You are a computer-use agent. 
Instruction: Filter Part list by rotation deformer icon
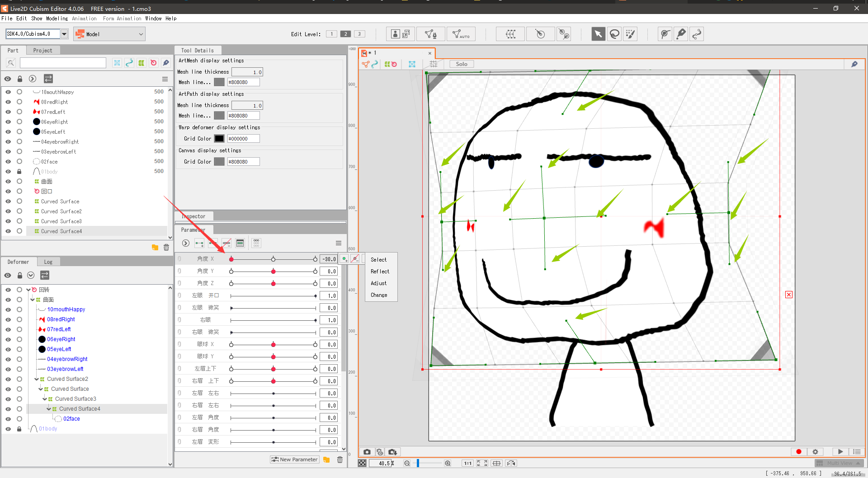[x=154, y=63]
